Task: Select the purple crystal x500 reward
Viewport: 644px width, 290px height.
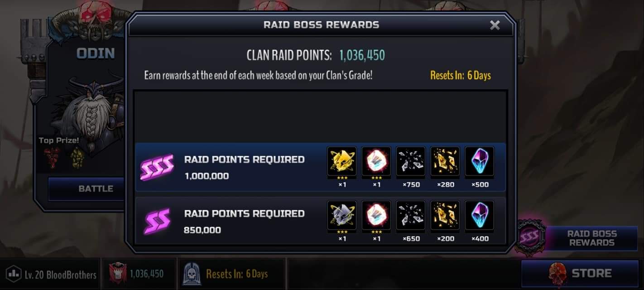Action: [480, 161]
